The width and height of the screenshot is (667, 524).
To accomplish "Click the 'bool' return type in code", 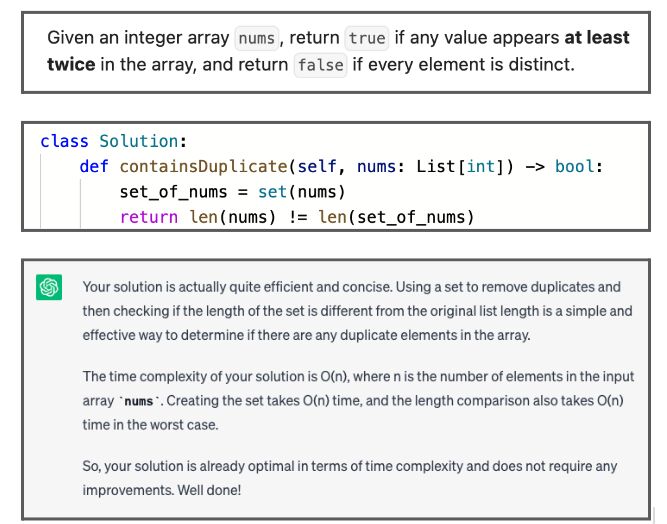I will (575, 166).
